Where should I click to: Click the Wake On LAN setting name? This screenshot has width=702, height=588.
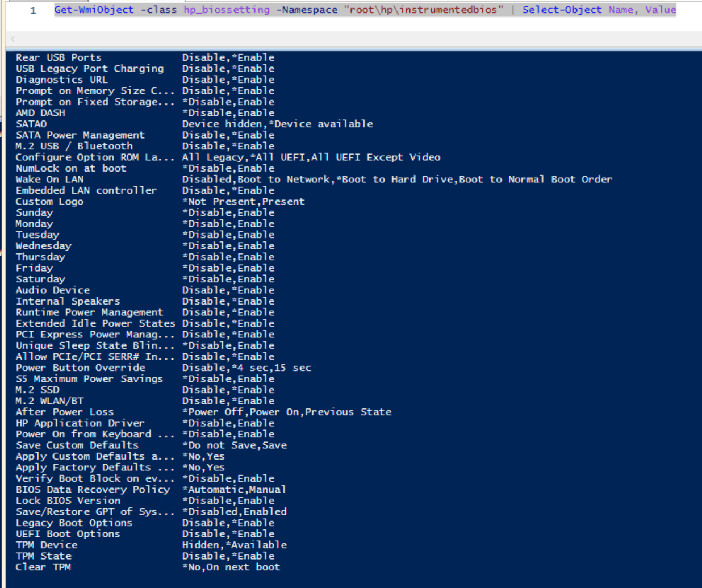click(x=49, y=180)
